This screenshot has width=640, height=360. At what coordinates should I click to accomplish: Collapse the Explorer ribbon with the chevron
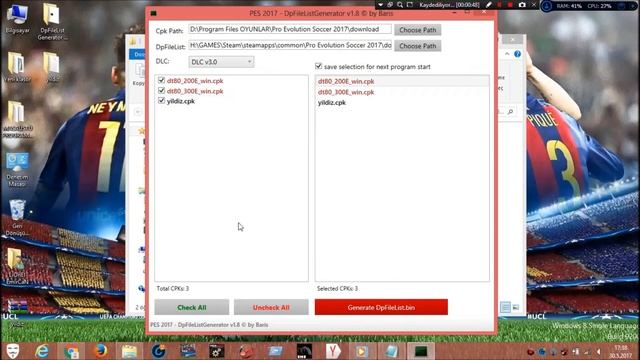click(507, 54)
